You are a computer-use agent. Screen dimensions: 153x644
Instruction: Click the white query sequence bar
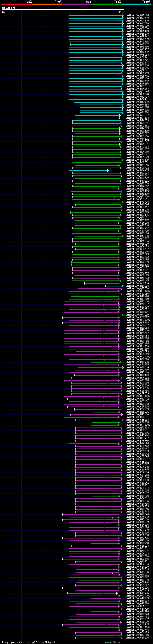(63, 10)
